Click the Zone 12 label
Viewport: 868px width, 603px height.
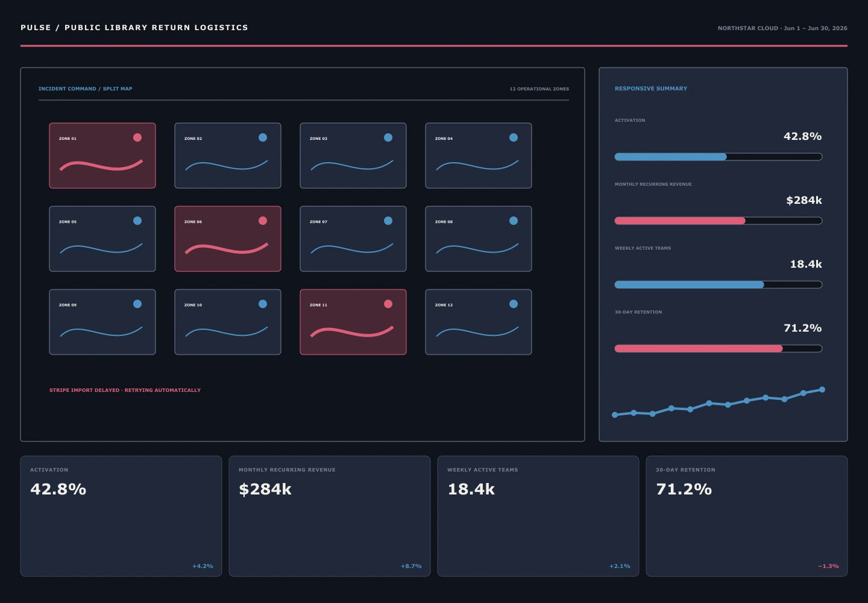pos(444,305)
